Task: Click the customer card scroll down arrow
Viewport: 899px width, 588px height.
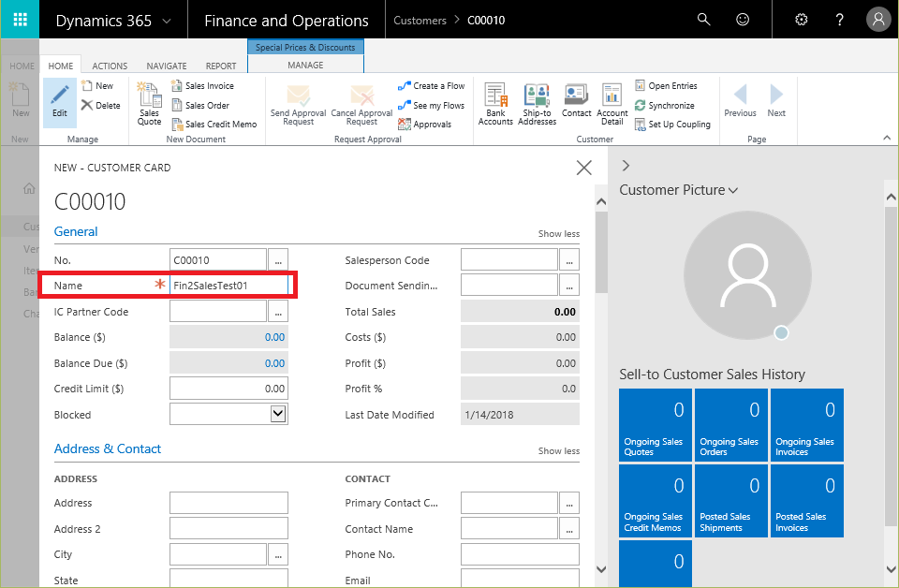Action: tap(601, 569)
